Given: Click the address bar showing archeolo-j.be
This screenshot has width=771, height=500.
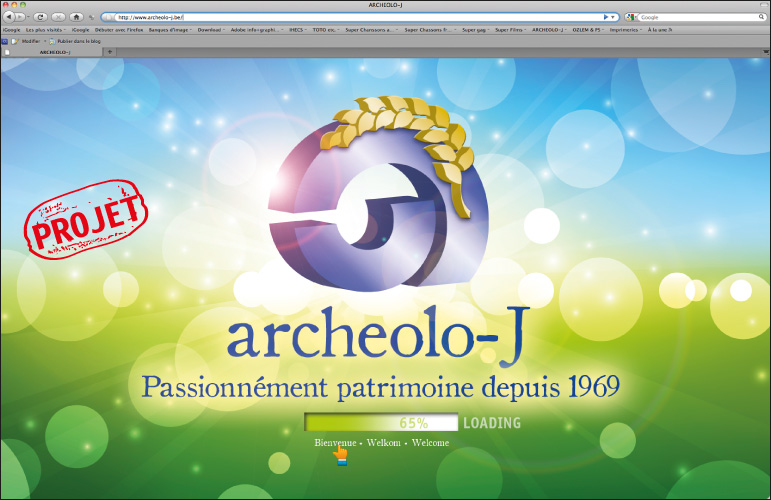Looking at the screenshot, I should (358, 17).
